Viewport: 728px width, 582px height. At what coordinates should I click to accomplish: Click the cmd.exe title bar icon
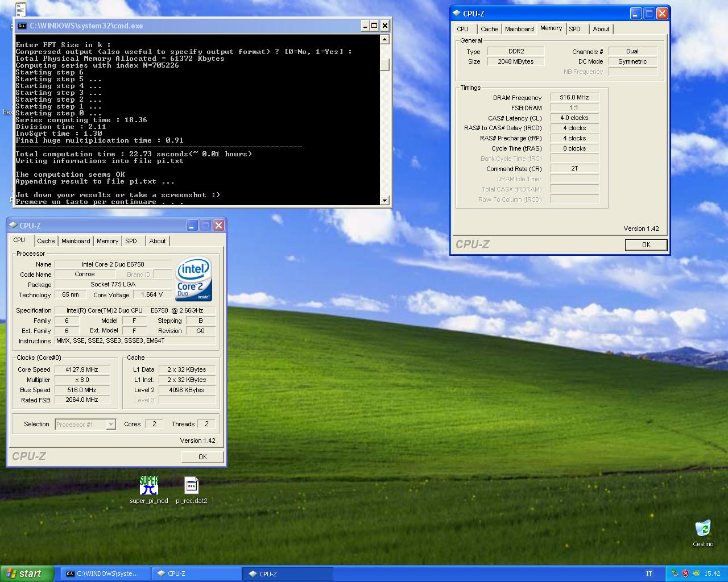(22, 26)
